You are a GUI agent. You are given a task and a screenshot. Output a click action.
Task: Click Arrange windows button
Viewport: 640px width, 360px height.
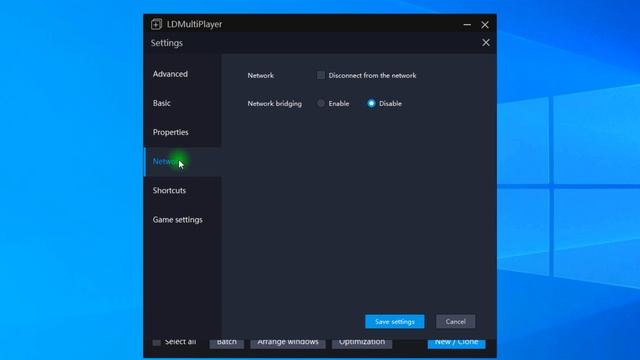[288, 343]
